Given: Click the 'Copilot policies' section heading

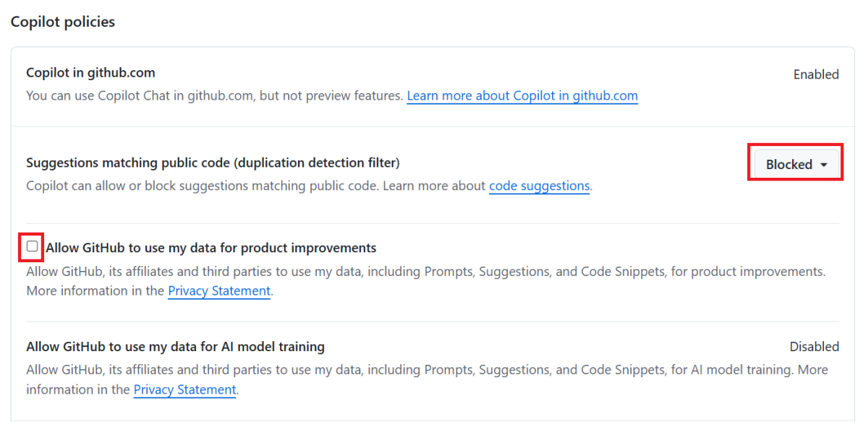Looking at the screenshot, I should tap(63, 22).
